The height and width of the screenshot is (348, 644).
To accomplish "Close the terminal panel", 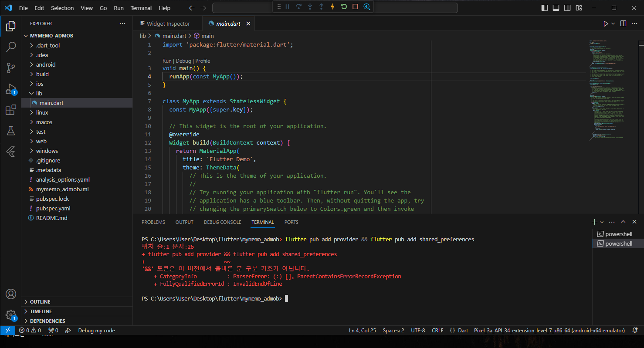I will (634, 222).
